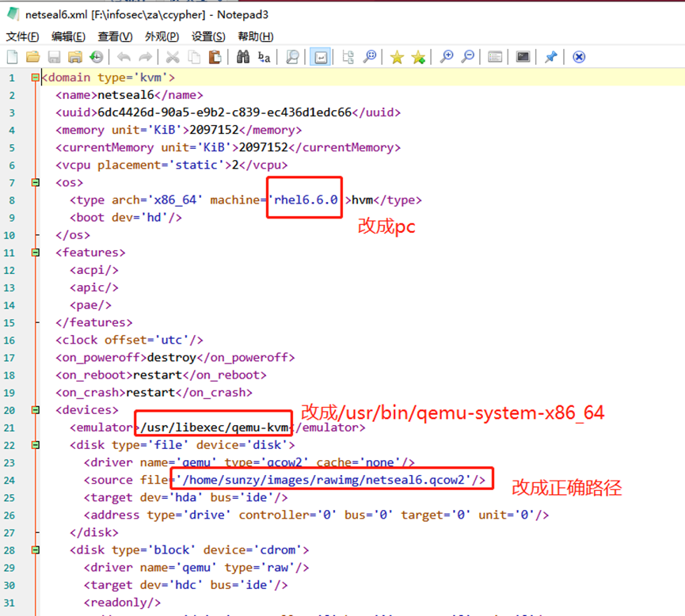This screenshot has height=616, width=685.
Task: Collapse the cdrom disk fold marker line 28
Action: click(x=36, y=549)
